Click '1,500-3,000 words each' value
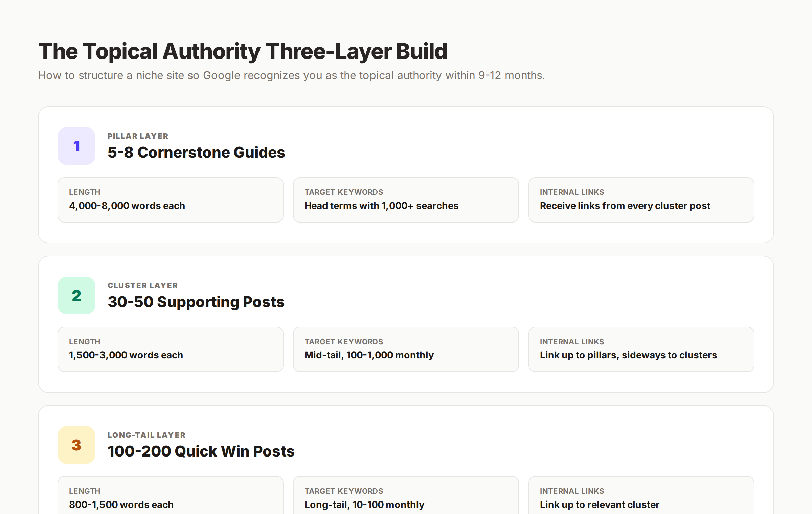 pyautogui.click(x=126, y=355)
